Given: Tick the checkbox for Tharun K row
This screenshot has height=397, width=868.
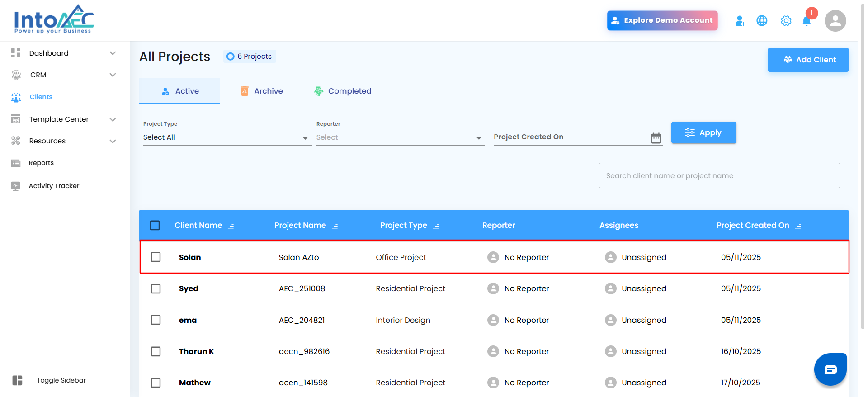Looking at the screenshot, I should tap(156, 351).
